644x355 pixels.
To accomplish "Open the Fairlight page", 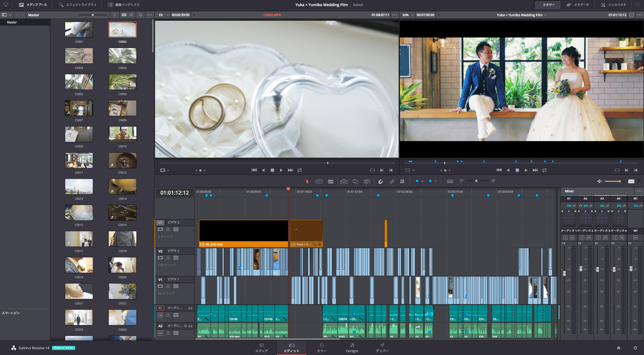I will pos(352,348).
